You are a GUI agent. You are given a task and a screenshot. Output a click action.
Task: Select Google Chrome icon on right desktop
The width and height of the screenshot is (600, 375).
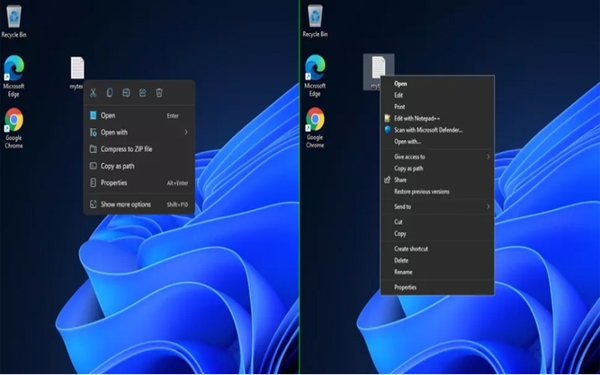315,128
